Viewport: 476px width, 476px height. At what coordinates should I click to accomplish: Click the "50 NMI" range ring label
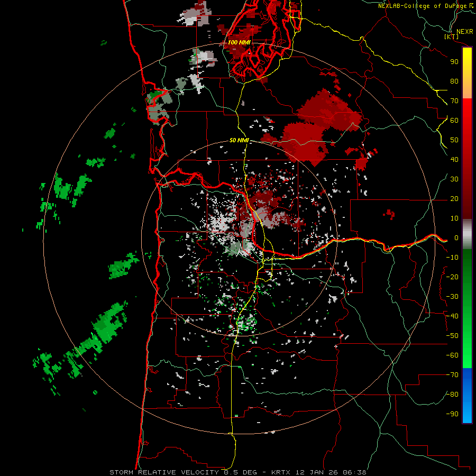239,140
